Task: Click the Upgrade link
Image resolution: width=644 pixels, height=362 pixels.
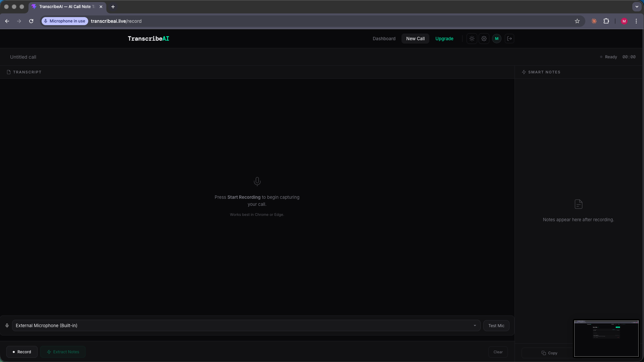Action: pyautogui.click(x=444, y=38)
